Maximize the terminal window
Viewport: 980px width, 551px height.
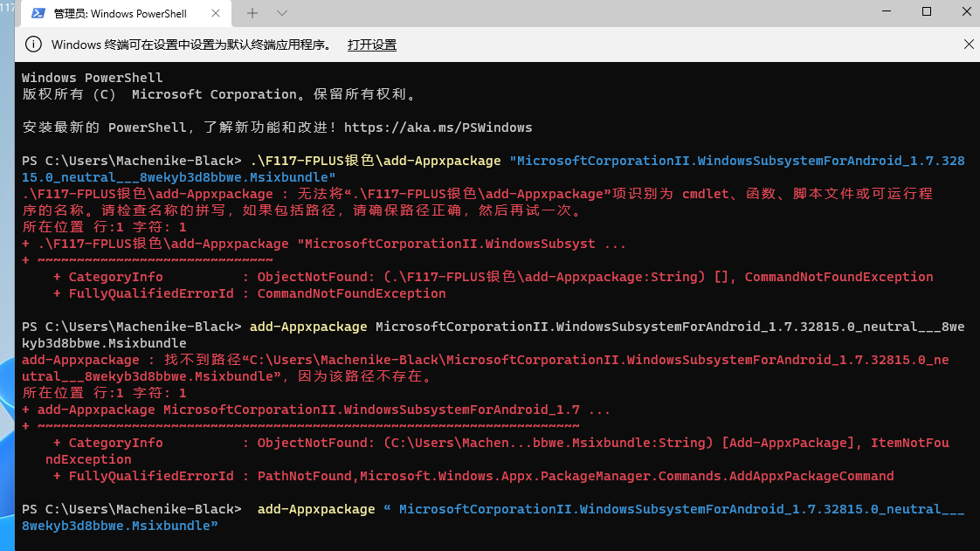coord(926,12)
